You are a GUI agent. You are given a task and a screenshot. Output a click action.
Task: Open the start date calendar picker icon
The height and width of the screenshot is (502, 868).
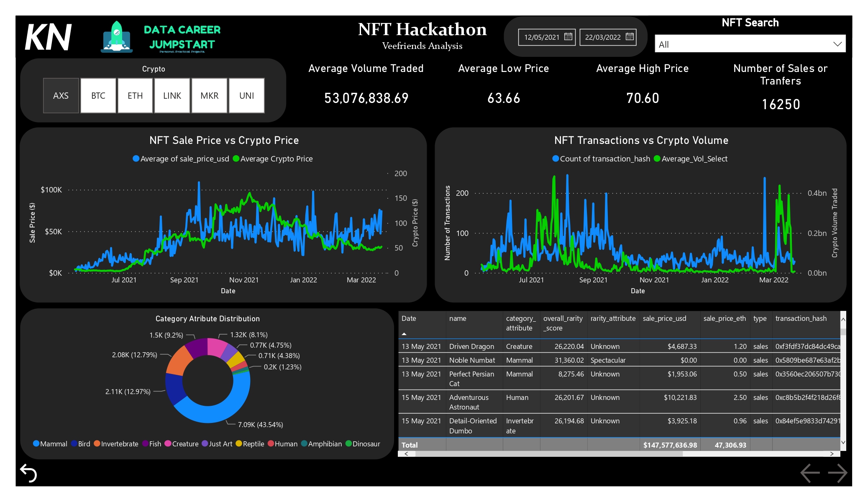tap(568, 37)
